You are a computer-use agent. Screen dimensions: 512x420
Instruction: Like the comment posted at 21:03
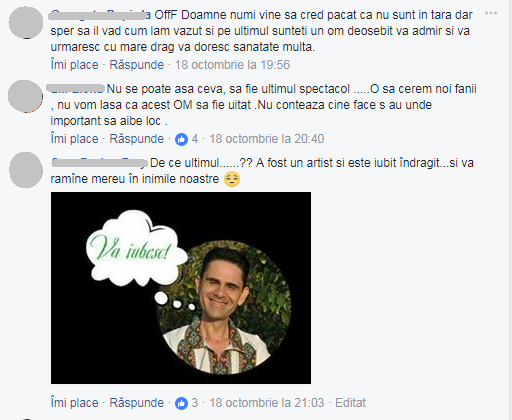[75, 403]
